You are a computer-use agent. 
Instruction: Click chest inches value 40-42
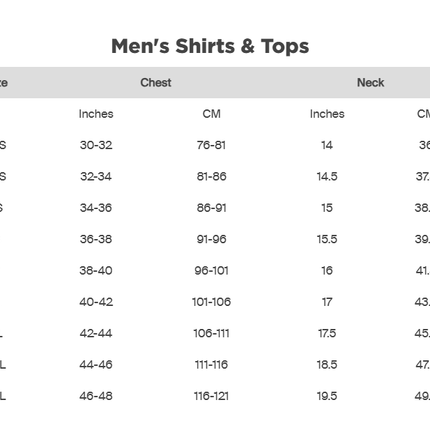point(96,302)
